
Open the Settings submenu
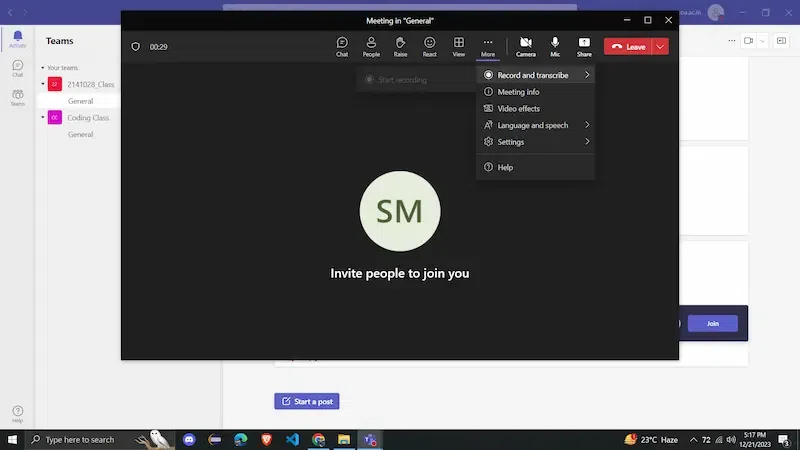click(535, 142)
